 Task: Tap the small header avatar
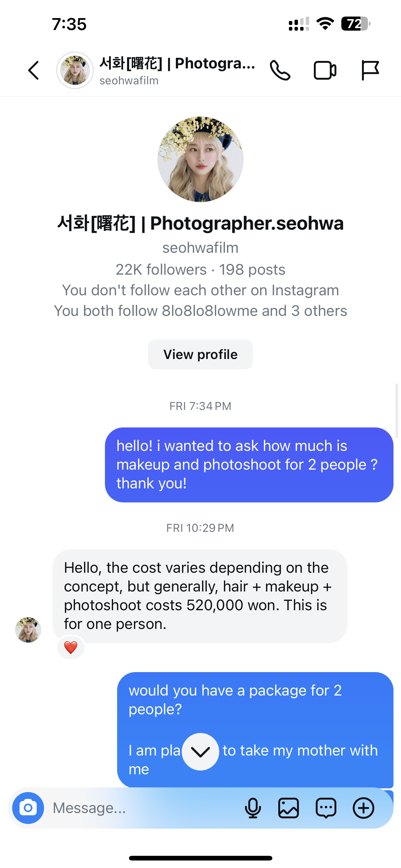point(75,70)
